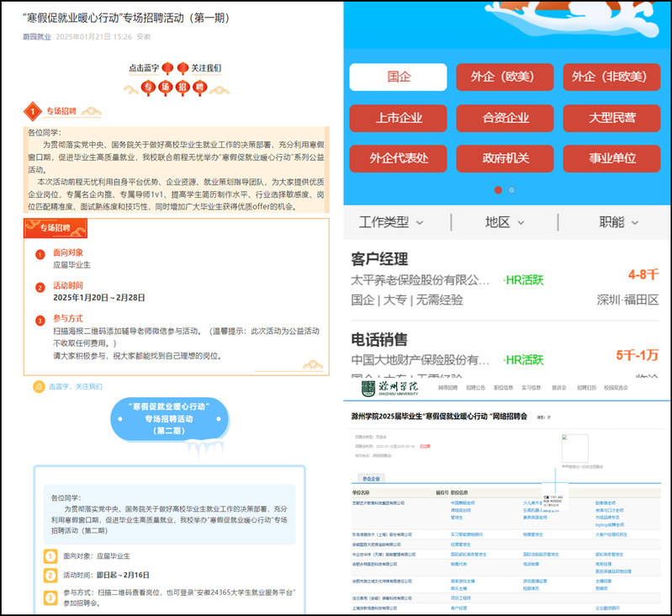Select the 上市企业 category button
Image resolution: width=672 pixels, height=616 pixels.
tap(398, 118)
